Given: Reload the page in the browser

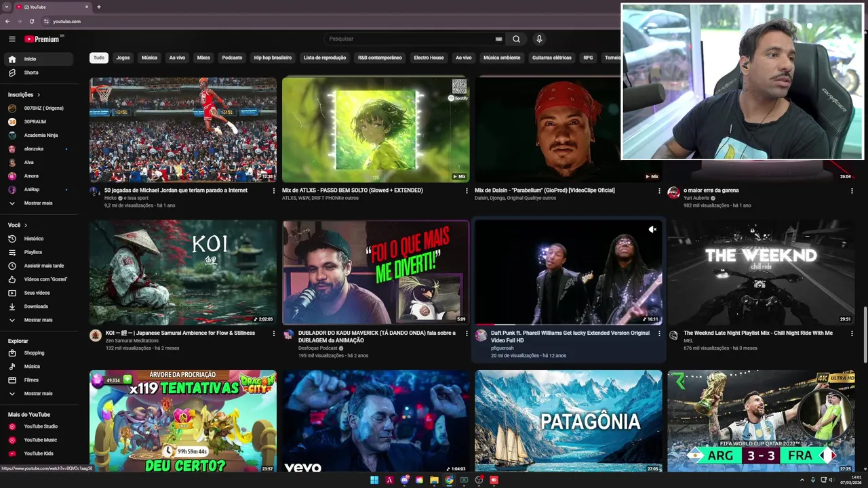Looking at the screenshot, I should (x=32, y=21).
